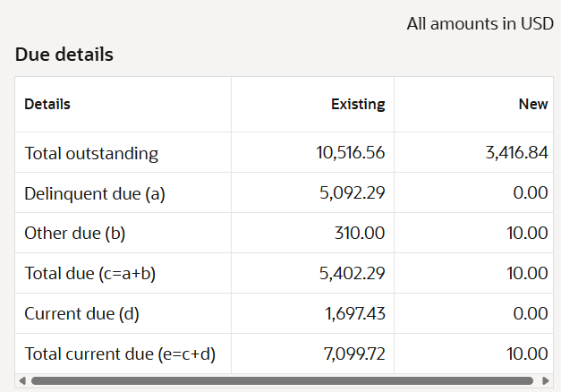Click the Other due (b) label
Viewport: 561px width, 392px height.
click(x=75, y=234)
